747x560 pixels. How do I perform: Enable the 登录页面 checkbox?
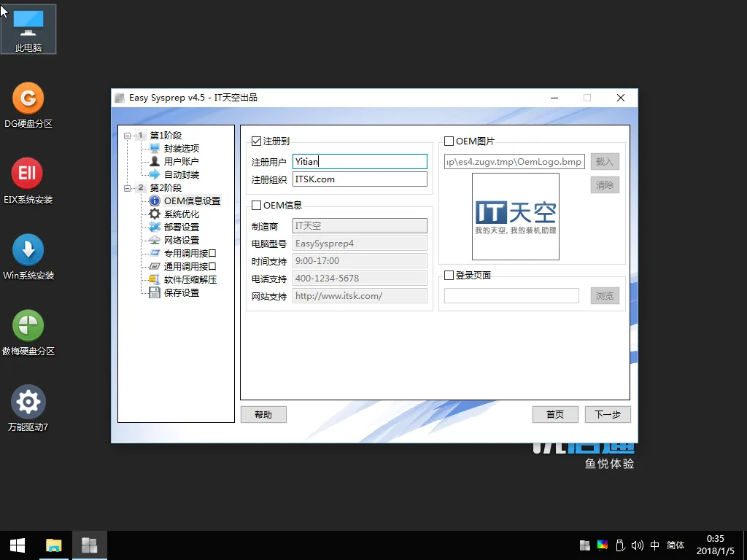click(449, 275)
